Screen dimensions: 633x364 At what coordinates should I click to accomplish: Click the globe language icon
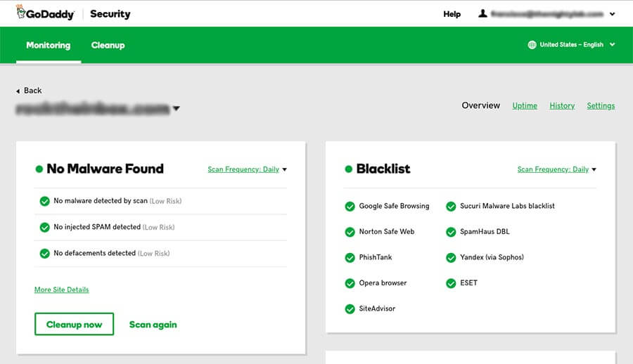pyautogui.click(x=532, y=45)
